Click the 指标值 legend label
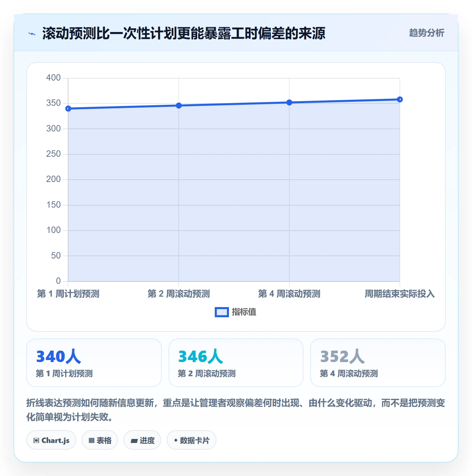Viewport: 472px width, 476px height. click(x=244, y=312)
